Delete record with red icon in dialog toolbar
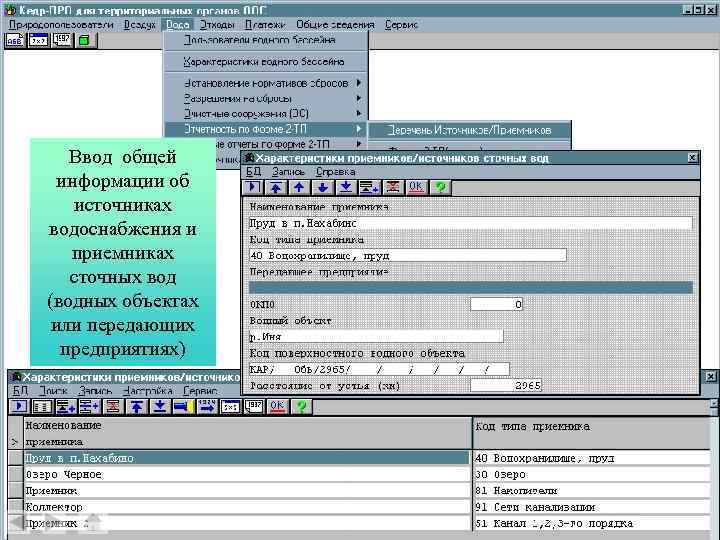The width and height of the screenshot is (720, 540). 393,187
